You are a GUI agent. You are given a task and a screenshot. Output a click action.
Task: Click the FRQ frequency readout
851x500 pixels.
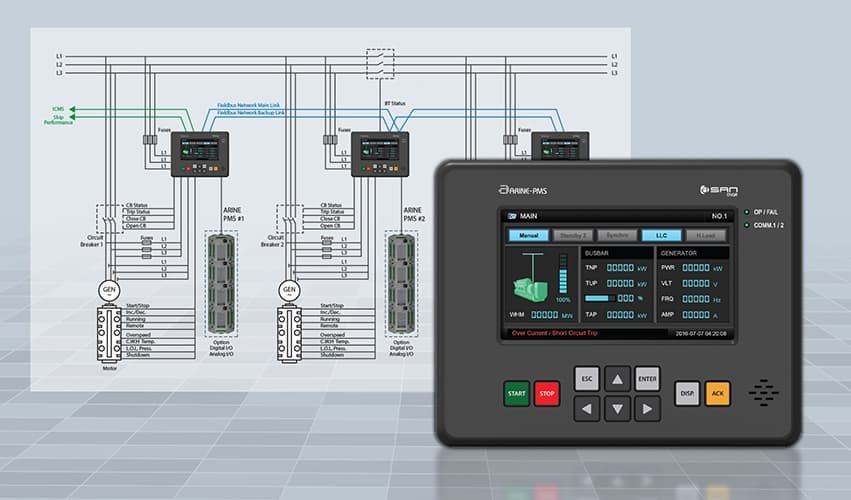tap(696, 299)
